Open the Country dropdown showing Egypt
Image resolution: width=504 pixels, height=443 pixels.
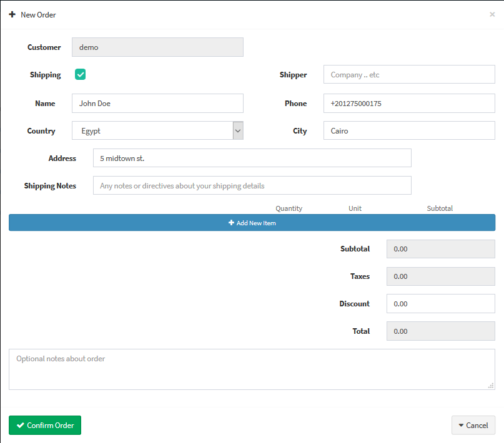coord(157,130)
